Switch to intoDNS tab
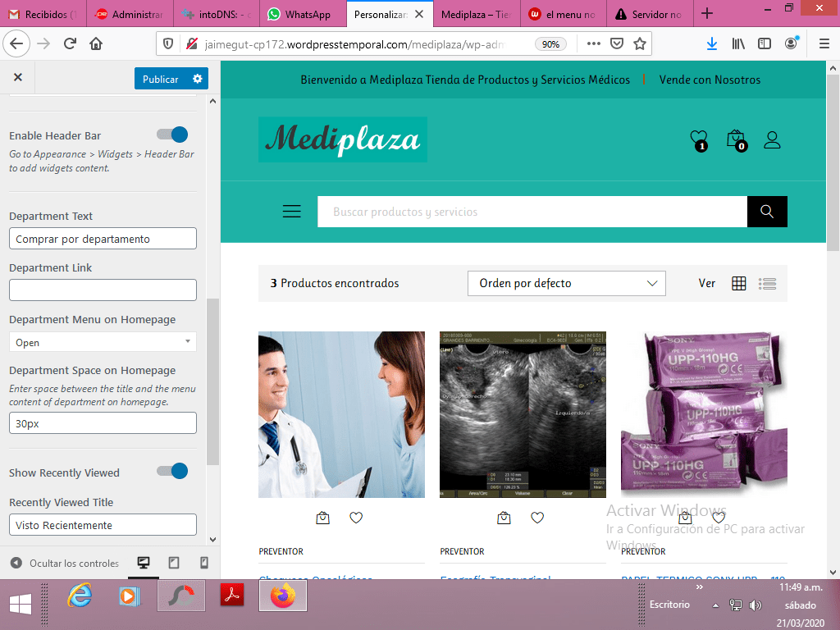 coord(217,14)
